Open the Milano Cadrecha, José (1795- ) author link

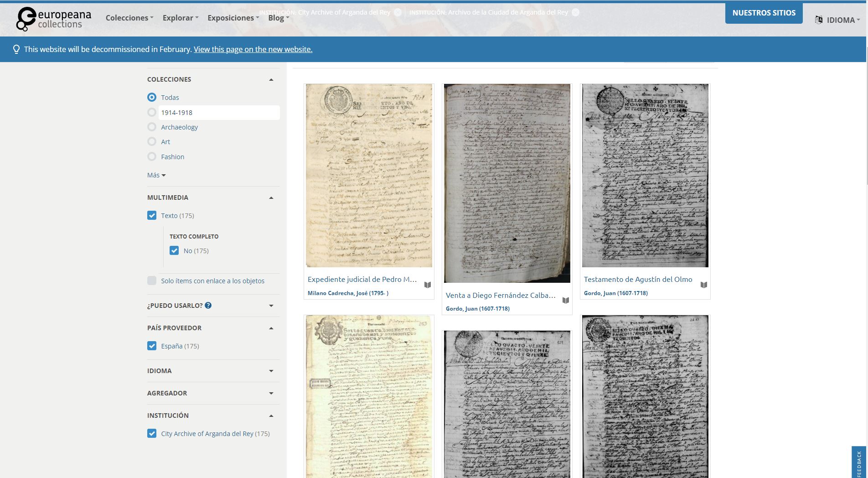[348, 293]
